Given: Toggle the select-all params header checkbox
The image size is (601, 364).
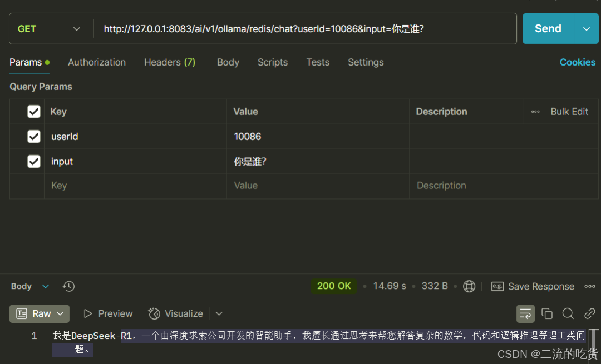Looking at the screenshot, I should pos(34,112).
